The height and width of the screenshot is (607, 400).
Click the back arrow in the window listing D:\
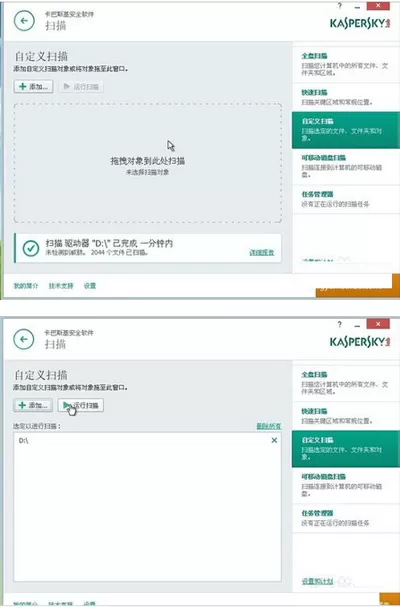point(24,339)
